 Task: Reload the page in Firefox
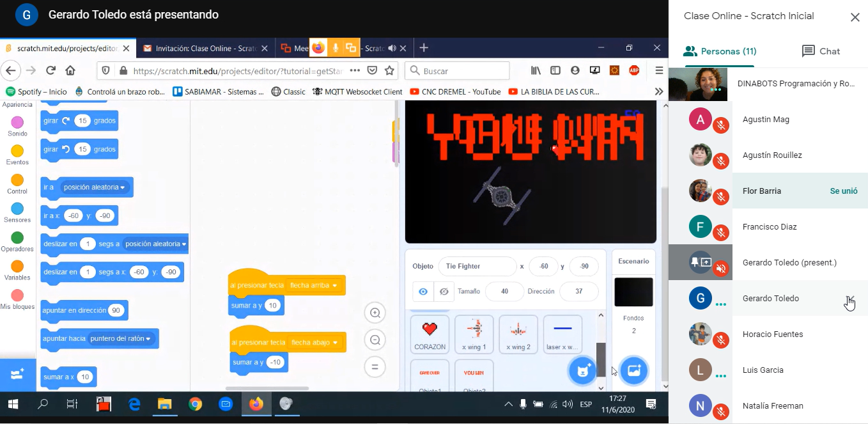[51, 70]
